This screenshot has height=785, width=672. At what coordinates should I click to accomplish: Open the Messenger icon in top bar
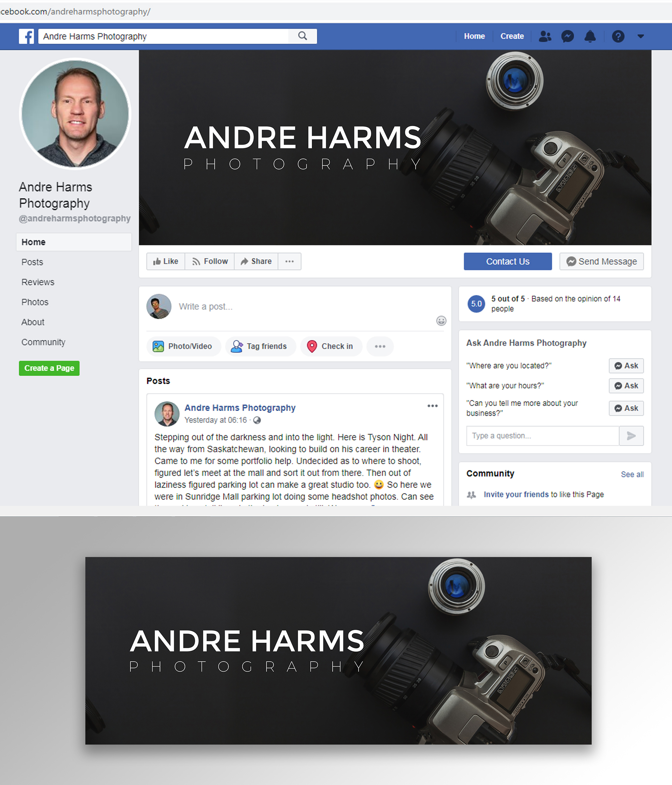[x=568, y=36]
